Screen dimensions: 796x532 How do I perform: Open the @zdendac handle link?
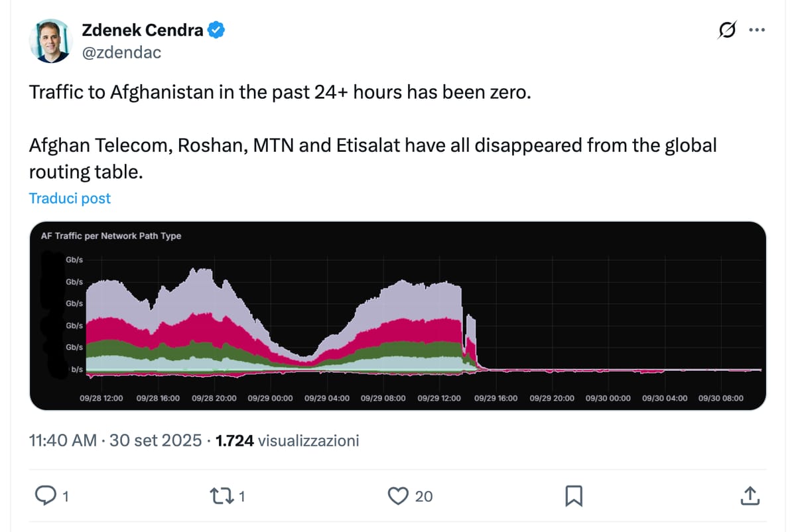(x=121, y=52)
